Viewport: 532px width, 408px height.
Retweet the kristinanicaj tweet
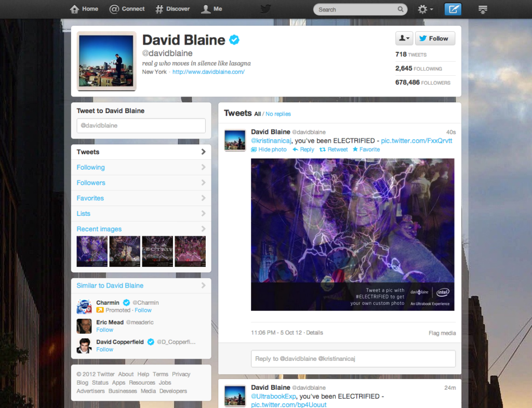pos(333,149)
